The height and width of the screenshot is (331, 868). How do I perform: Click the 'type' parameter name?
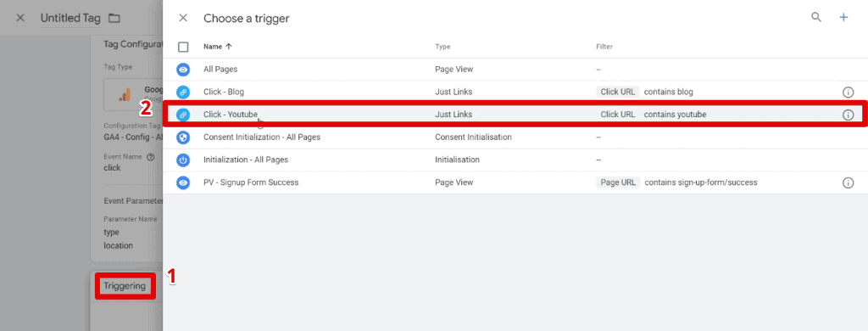(x=111, y=233)
